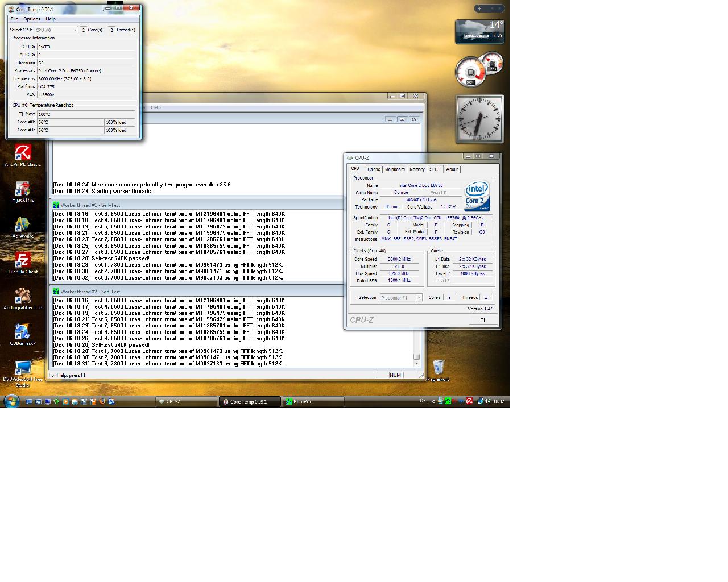Open the Help menu in Prime95 window

click(155, 107)
